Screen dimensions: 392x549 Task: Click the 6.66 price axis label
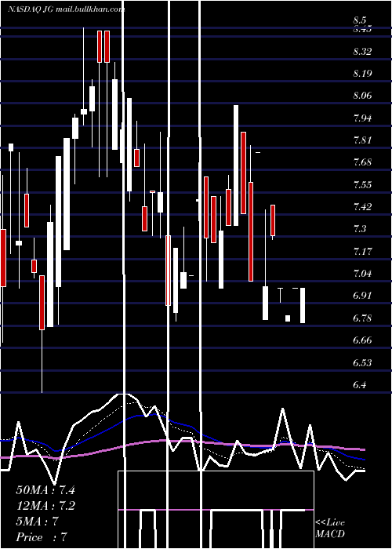pos(362,340)
